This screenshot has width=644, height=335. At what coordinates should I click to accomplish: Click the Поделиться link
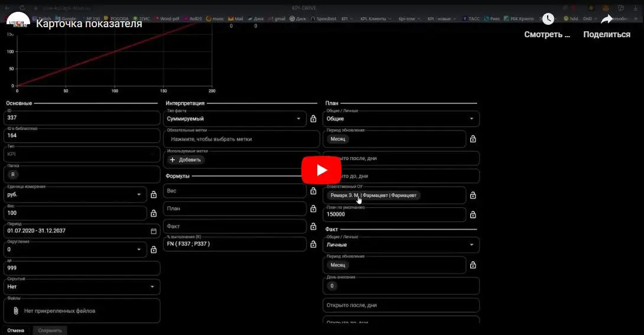point(607,34)
